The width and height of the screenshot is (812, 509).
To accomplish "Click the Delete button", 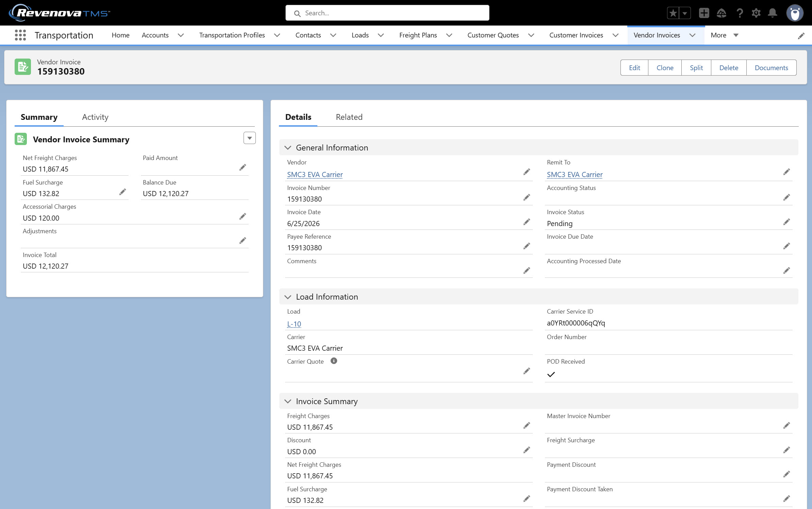I will click(729, 68).
